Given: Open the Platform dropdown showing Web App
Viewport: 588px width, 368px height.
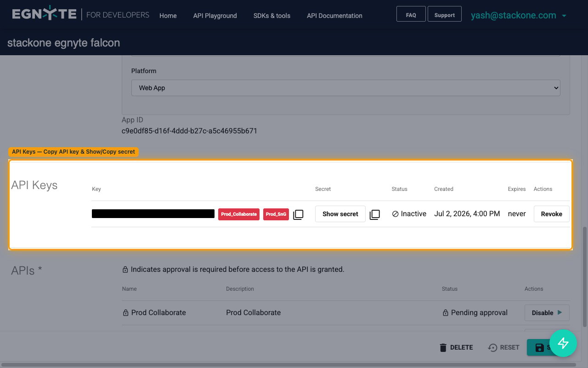Looking at the screenshot, I should (346, 88).
